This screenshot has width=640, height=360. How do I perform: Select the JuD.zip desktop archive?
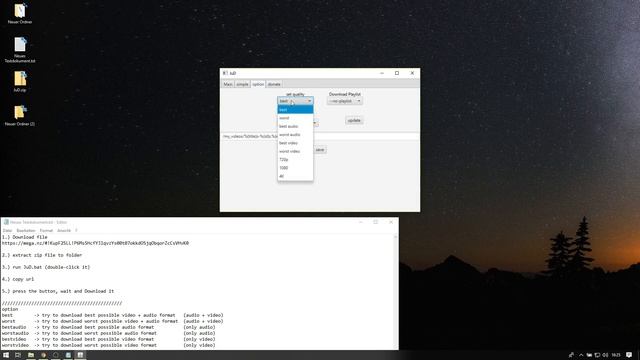(20, 81)
